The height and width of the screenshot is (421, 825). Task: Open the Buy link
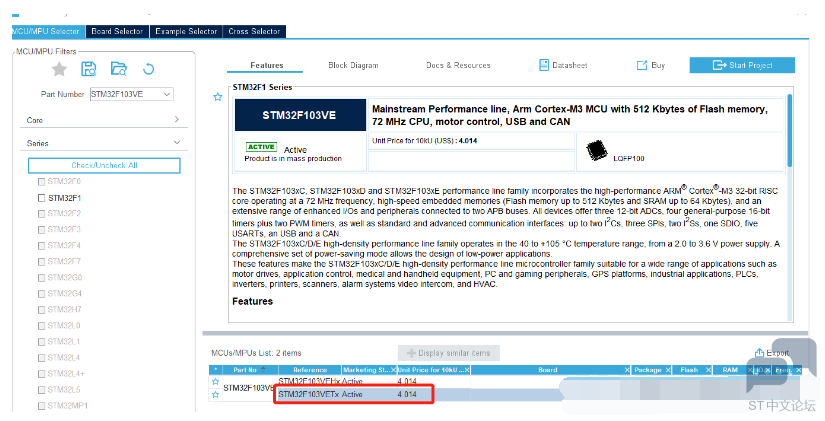(x=651, y=65)
